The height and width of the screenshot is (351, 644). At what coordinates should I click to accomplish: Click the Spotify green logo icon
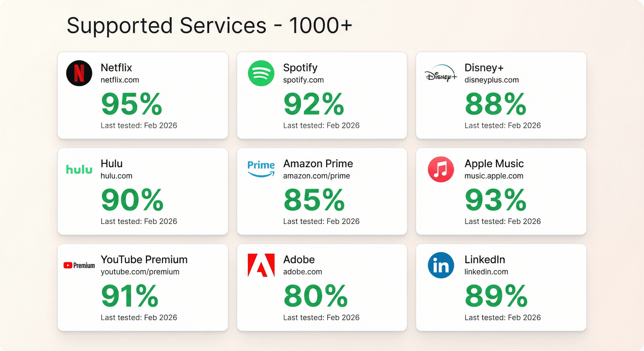pyautogui.click(x=261, y=73)
